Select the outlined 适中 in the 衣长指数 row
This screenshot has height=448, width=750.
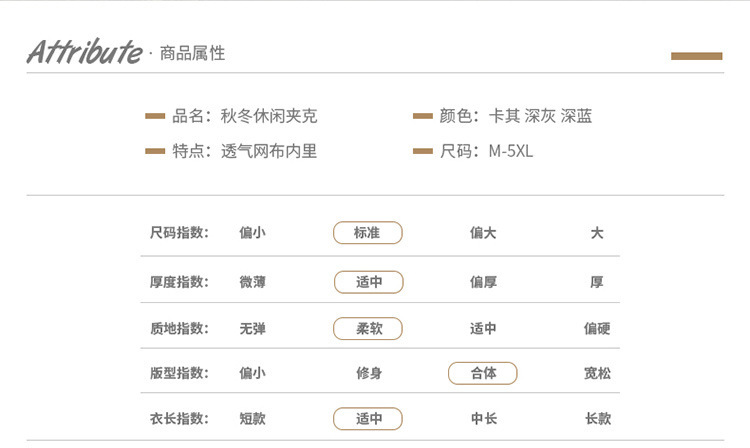[368, 419]
